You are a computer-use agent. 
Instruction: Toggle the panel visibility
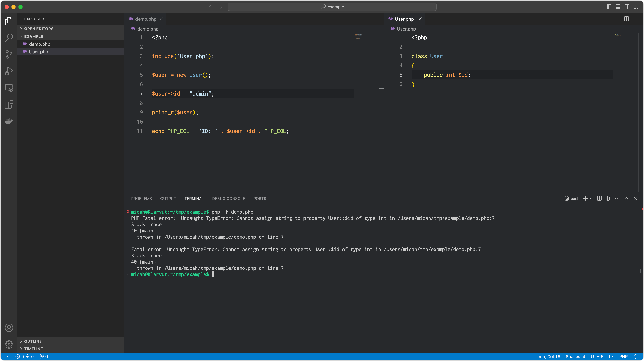[x=618, y=7]
